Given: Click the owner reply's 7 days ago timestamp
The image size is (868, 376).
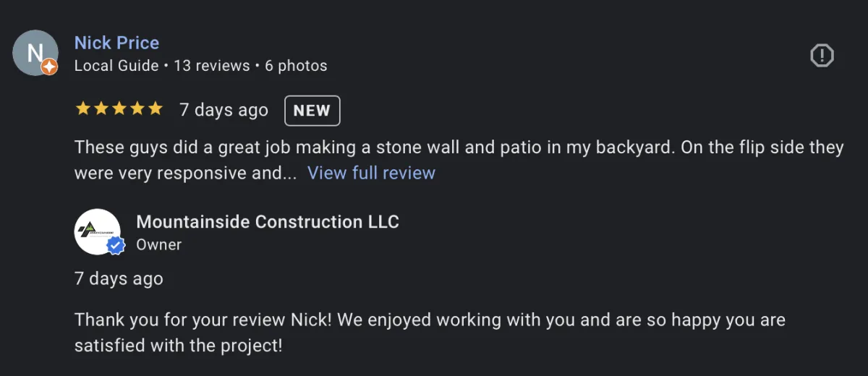Looking at the screenshot, I should [119, 278].
